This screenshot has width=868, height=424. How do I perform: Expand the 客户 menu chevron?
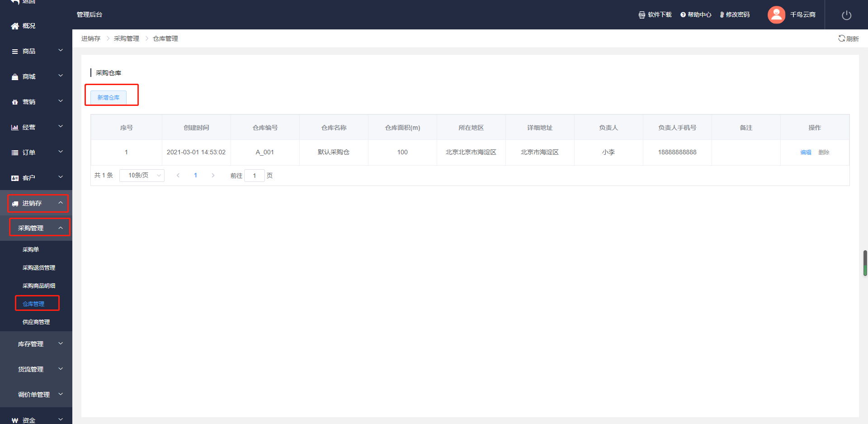coord(61,177)
